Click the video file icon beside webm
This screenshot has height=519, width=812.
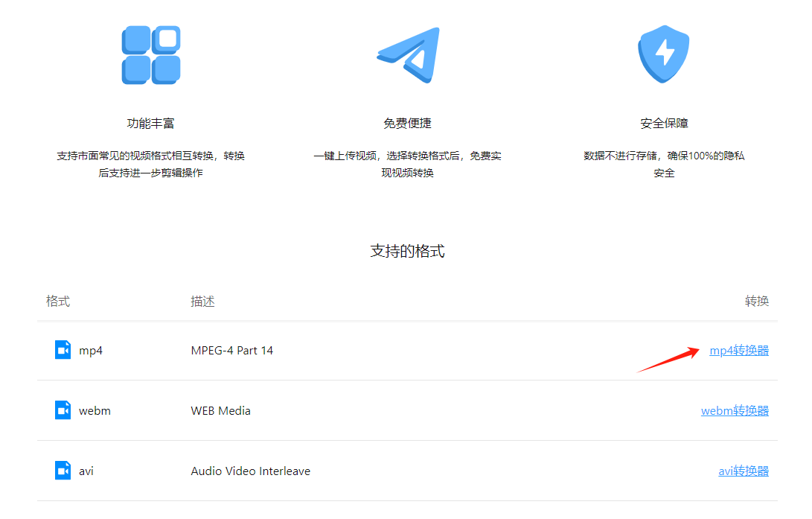[63, 410]
